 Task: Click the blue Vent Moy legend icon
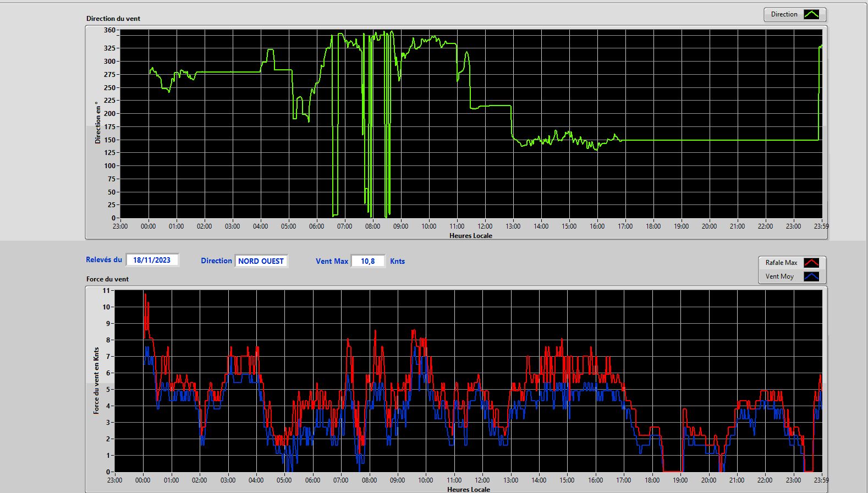tap(811, 276)
